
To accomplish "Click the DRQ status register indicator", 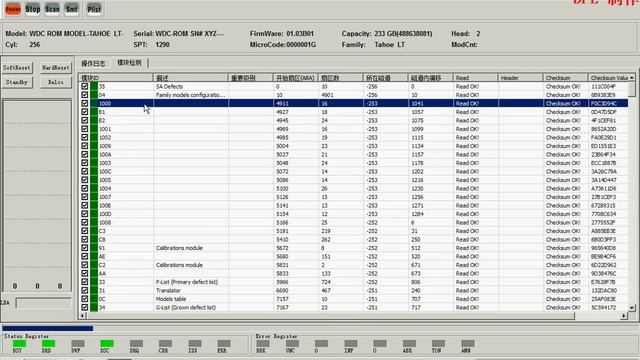I will (136, 344).
